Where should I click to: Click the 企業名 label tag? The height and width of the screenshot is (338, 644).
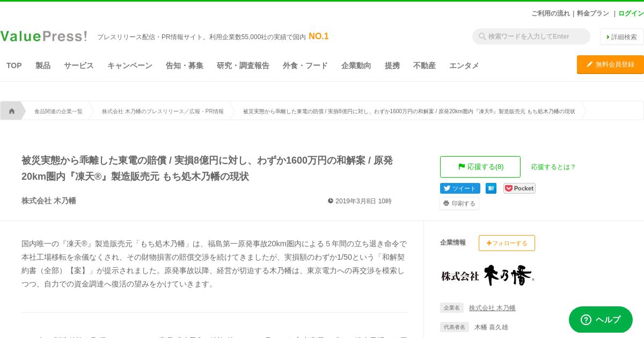click(452, 308)
